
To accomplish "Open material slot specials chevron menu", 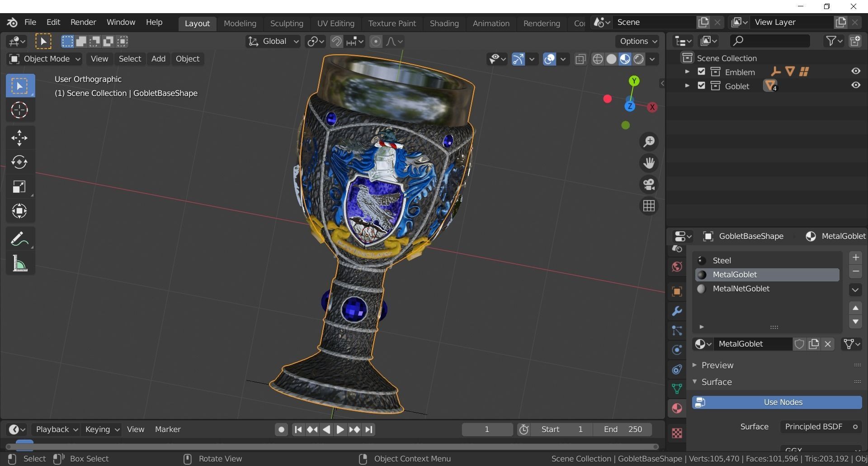I will pos(855,290).
